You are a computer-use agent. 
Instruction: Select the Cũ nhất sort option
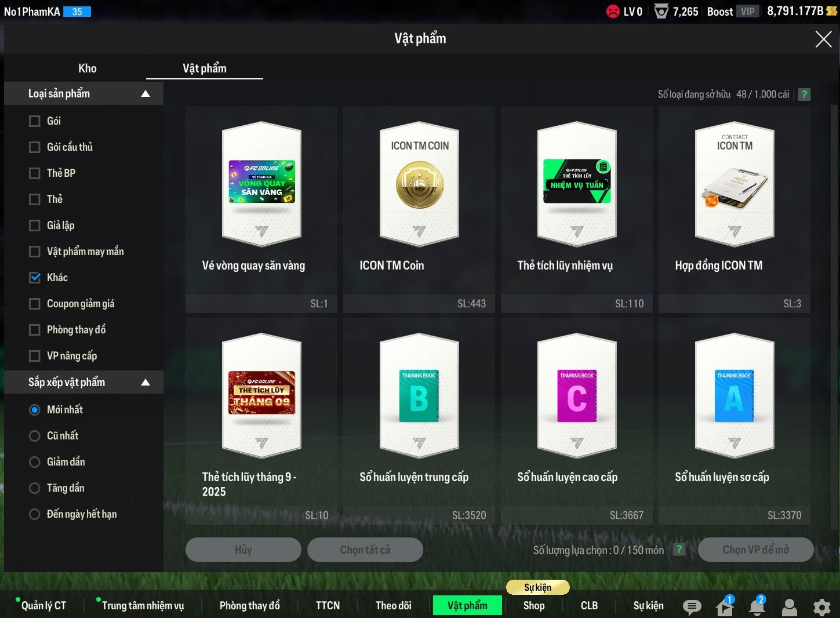(x=35, y=436)
